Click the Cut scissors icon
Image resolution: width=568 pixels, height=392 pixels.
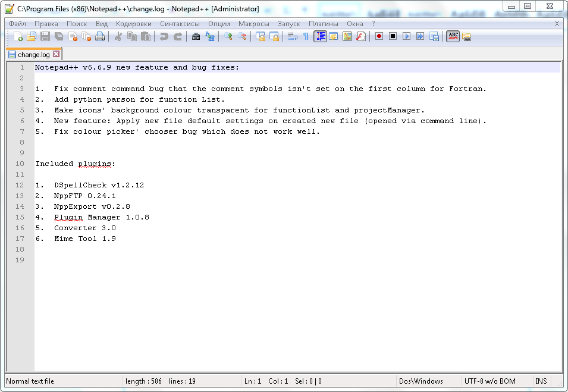(x=118, y=37)
